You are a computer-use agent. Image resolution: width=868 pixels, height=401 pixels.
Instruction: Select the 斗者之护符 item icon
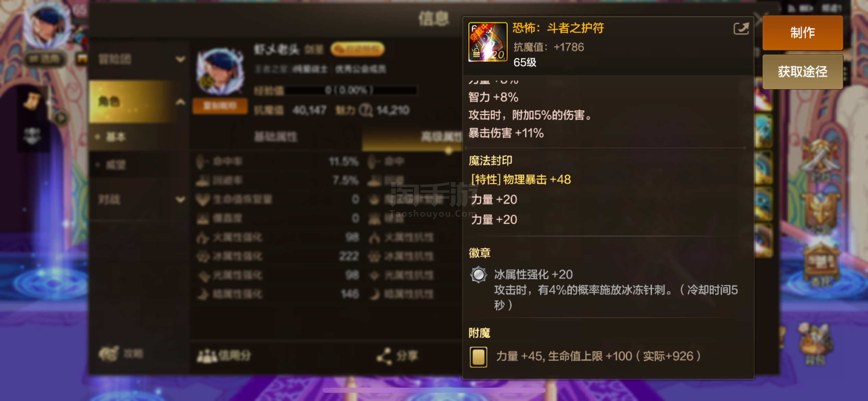487,42
